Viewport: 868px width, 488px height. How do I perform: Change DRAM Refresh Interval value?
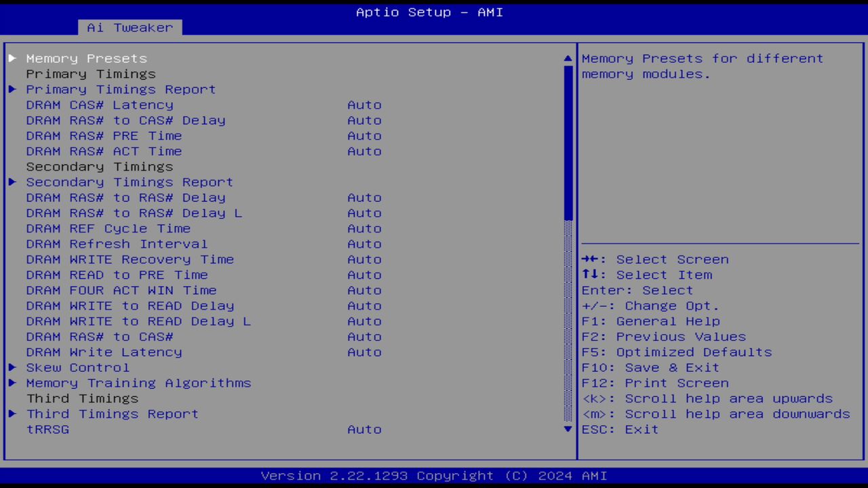coord(364,244)
